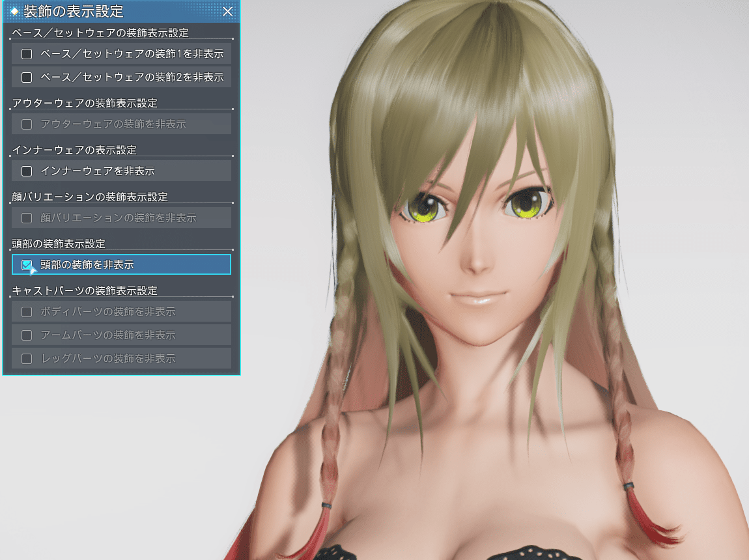The width and height of the screenshot is (749, 560).
Task: Click the disabled arm parts decoration checkbox
Action: (x=26, y=335)
